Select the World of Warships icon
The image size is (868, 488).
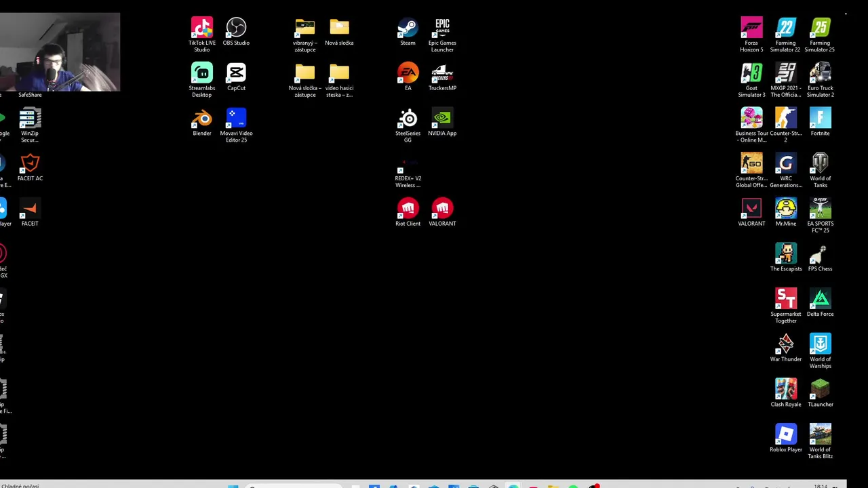click(x=820, y=344)
